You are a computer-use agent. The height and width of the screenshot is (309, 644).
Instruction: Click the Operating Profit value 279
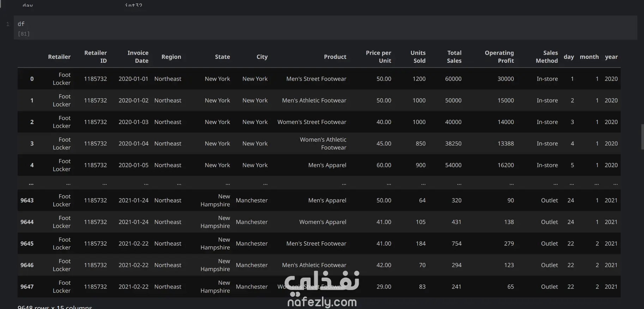pos(509,243)
